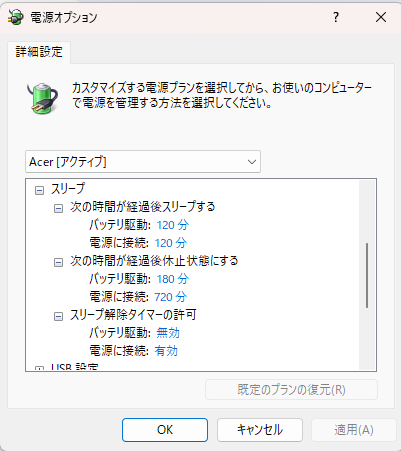Click the OK button
Image resolution: width=401 pixels, height=451 pixels.
[x=165, y=430]
